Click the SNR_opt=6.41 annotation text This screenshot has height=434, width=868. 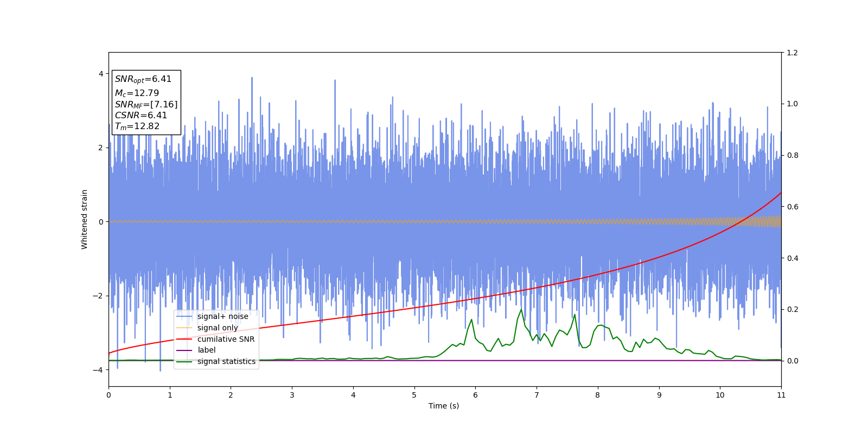[x=143, y=79]
